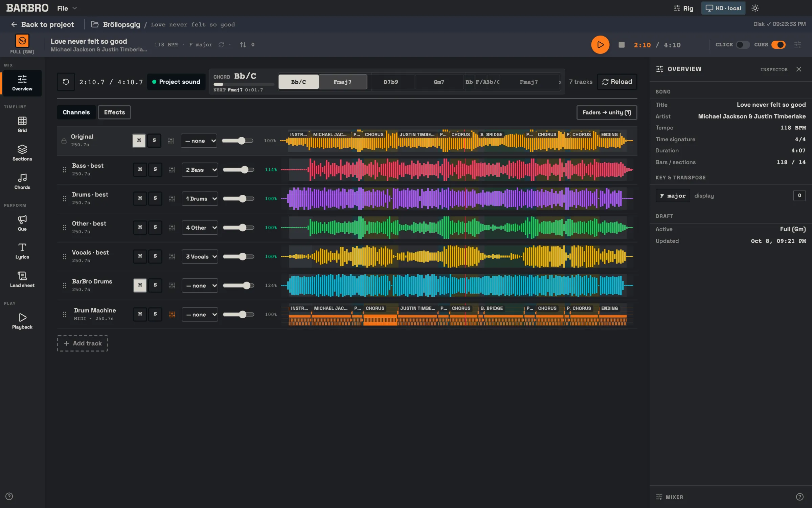Viewport: 812px width, 508px height.
Task: Open the 4 Other group dropdown
Action: (200, 228)
